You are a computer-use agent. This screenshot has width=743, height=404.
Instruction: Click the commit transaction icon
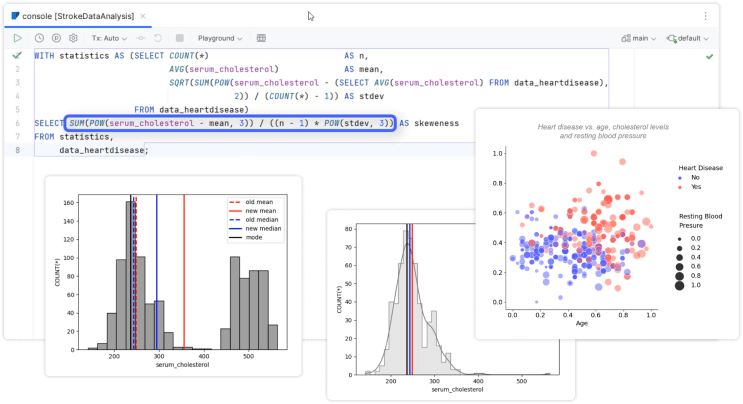point(140,38)
